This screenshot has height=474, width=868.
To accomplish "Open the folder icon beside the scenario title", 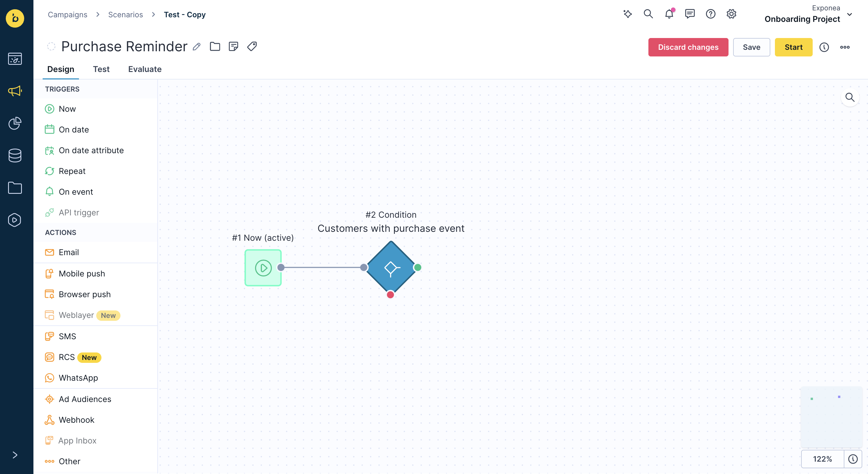I will pos(215,46).
